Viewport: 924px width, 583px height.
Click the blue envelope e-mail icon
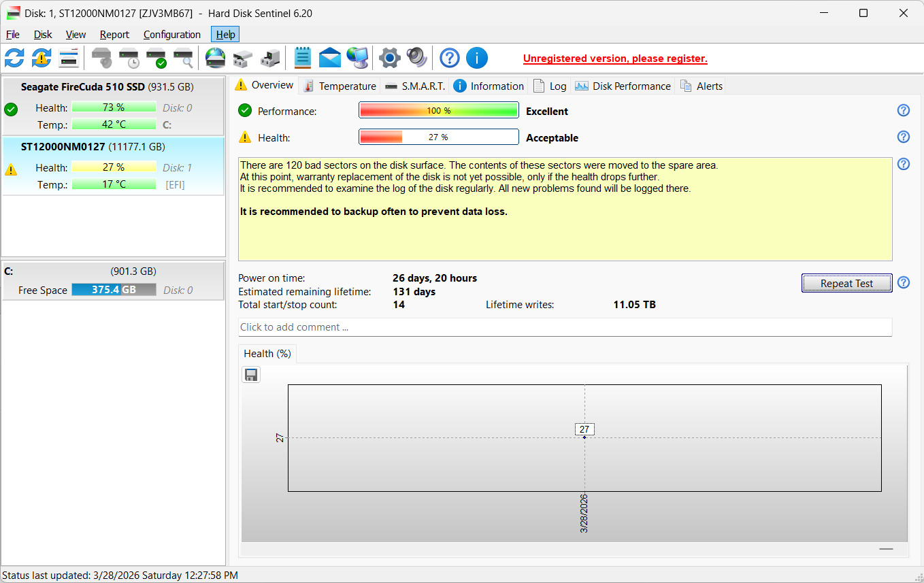pyautogui.click(x=330, y=58)
